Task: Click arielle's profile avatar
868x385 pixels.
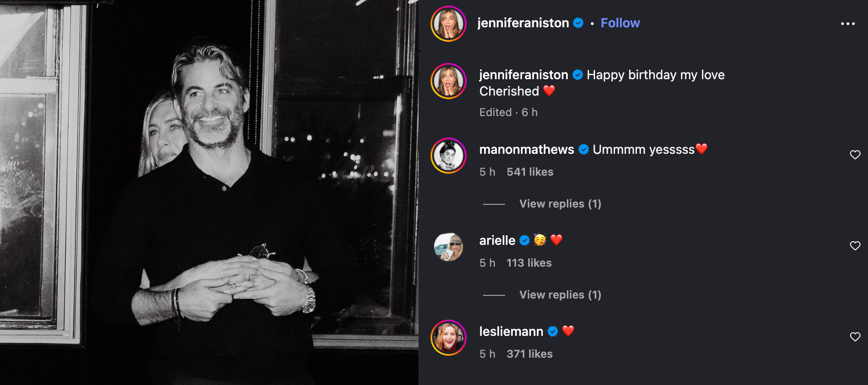Action: pos(449,247)
